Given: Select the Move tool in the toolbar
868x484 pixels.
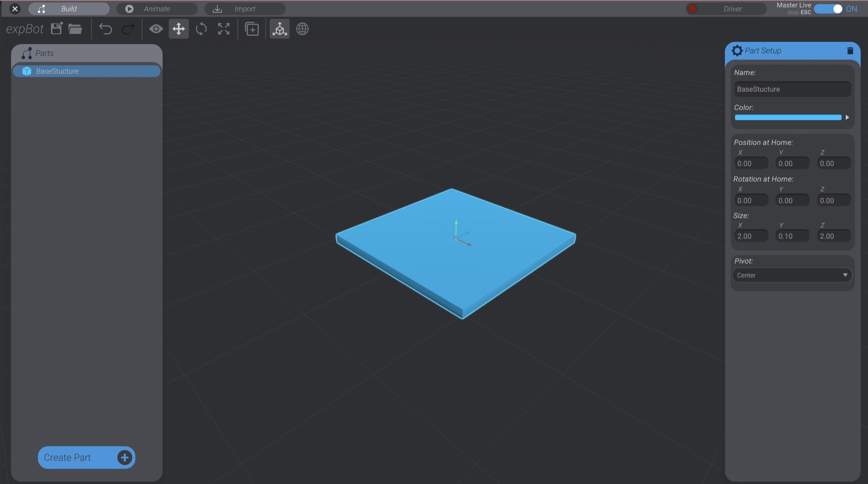Looking at the screenshot, I should pyautogui.click(x=179, y=29).
